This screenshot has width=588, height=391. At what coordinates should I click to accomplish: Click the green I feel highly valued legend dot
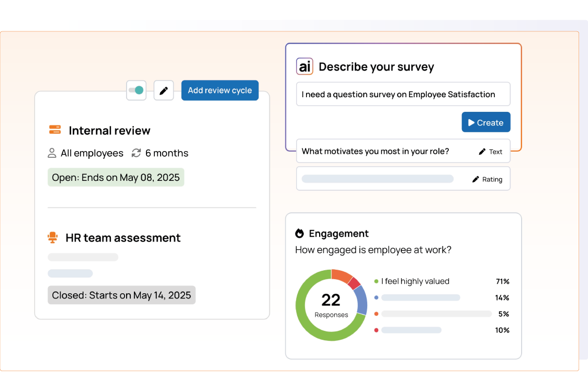[376, 281]
